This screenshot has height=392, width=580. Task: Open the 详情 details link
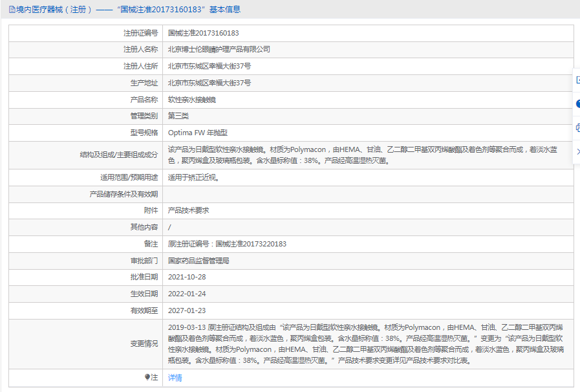click(175, 378)
